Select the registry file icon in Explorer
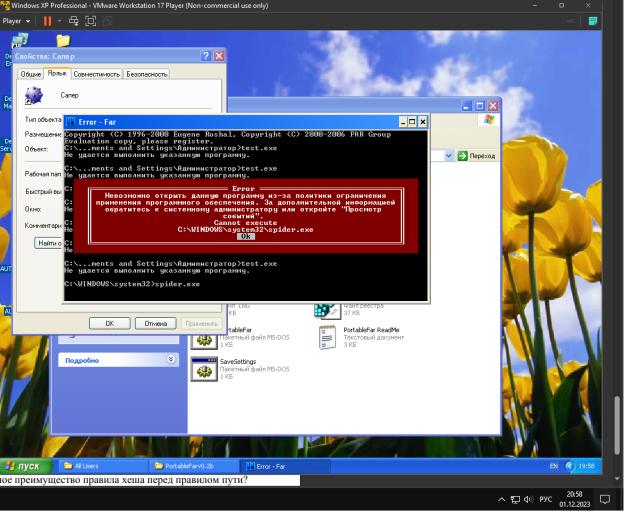This screenshot has height=511, width=624. 328,311
